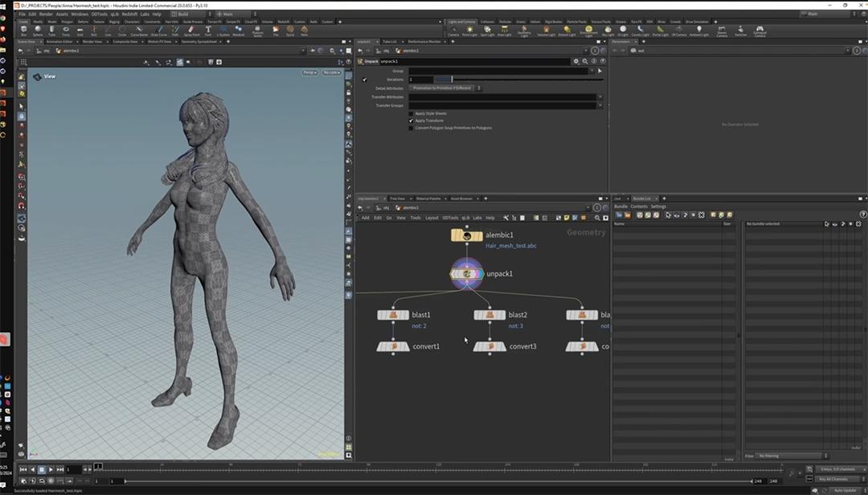Open the Render menu
The image size is (868, 495).
[46, 14]
